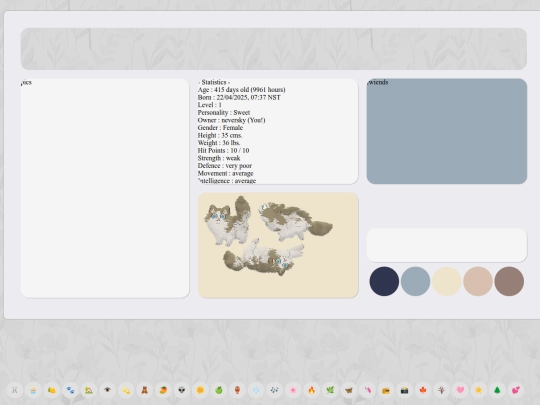Click the "Level : 1" text
This screenshot has height=405, width=540.
(210, 105)
